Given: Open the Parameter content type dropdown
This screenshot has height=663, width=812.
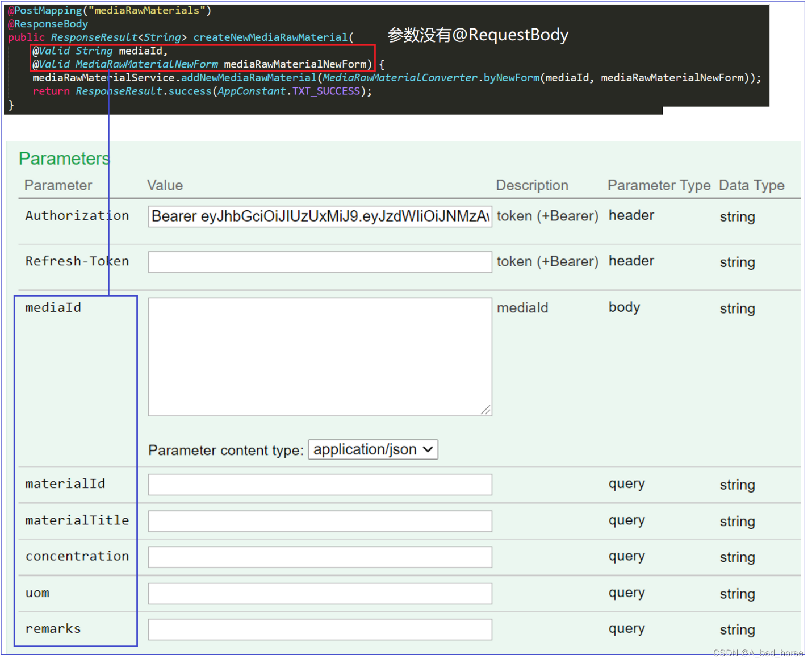Looking at the screenshot, I should pos(373,449).
